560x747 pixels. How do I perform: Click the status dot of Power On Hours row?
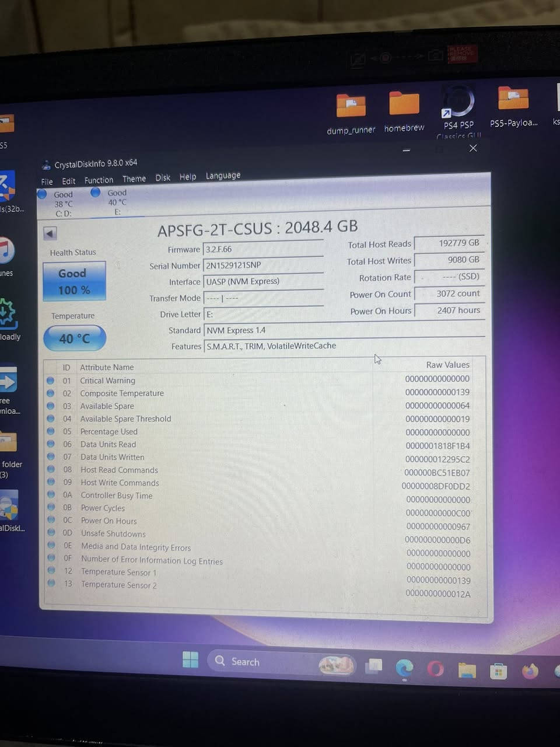(x=51, y=521)
